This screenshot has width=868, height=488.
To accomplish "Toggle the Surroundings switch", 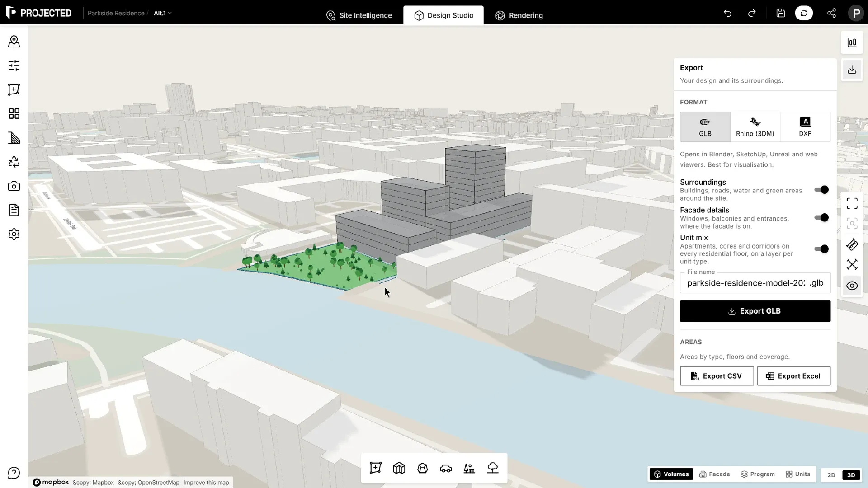I will pos(821,190).
